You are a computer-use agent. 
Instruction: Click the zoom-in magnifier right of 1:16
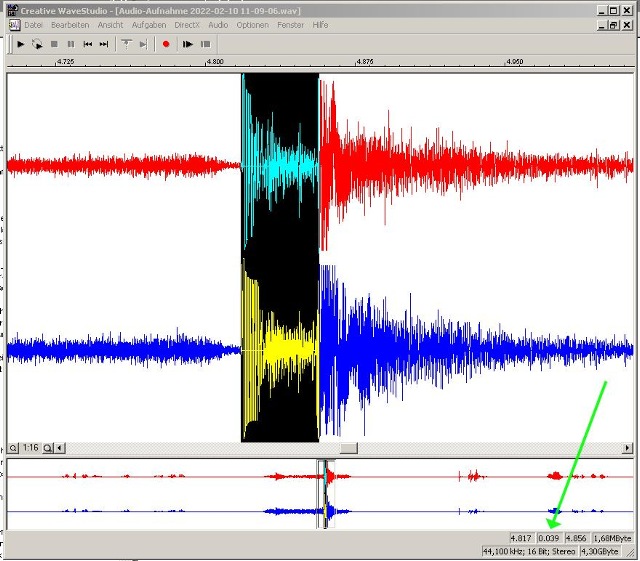pyautogui.click(x=48, y=448)
